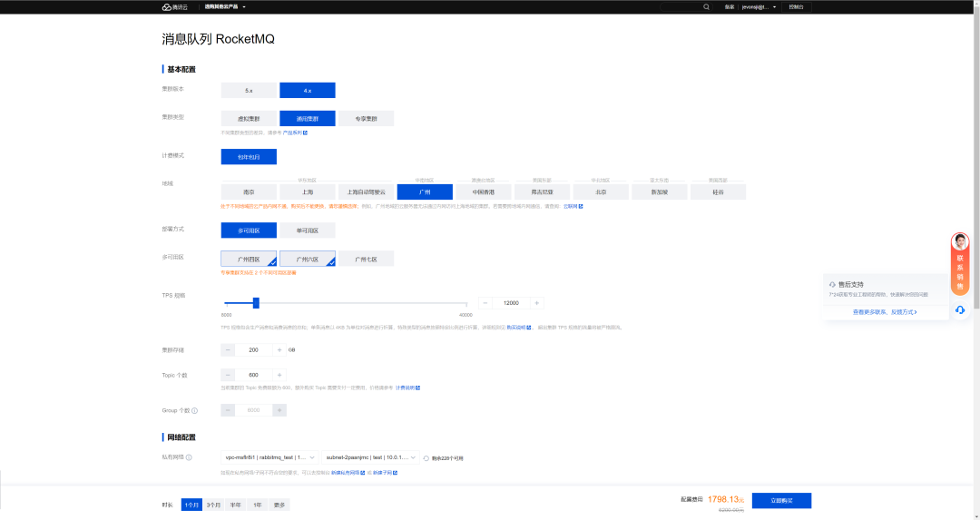Viewport: 980px width, 520px height.
Task: Increase TPS value with plus button
Action: (x=537, y=303)
